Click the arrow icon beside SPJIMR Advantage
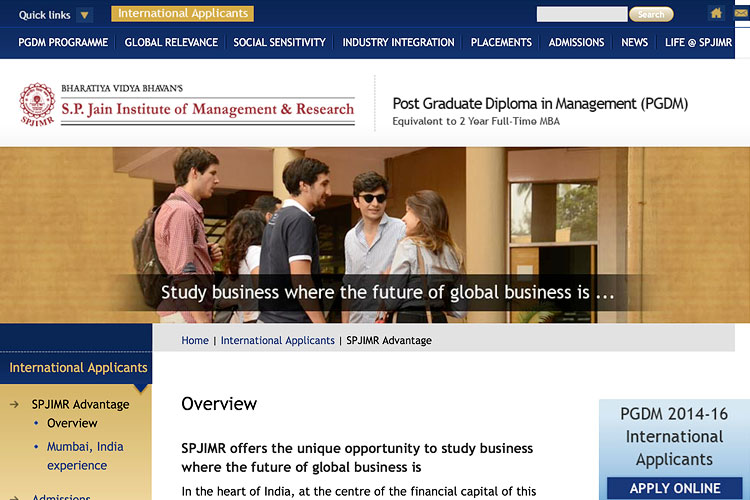 pos(14,404)
